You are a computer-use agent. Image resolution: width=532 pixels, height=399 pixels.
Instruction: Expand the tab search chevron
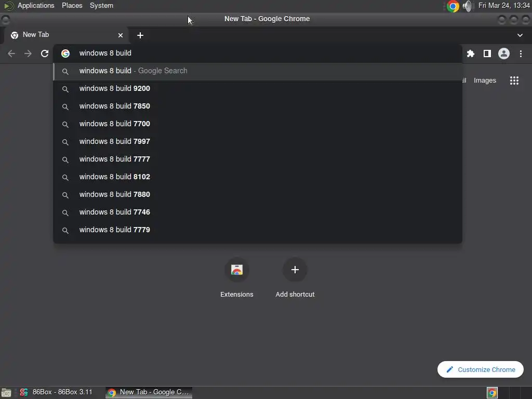click(x=520, y=35)
